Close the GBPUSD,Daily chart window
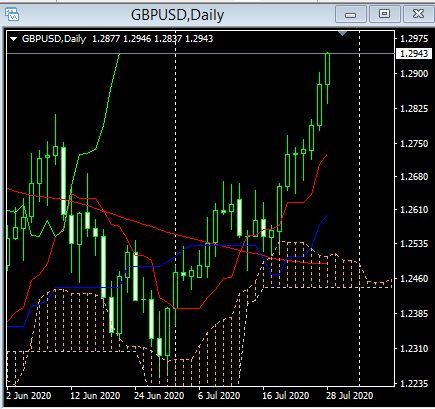Screen dimensions: 435x409 pyautogui.click(x=418, y=14)
